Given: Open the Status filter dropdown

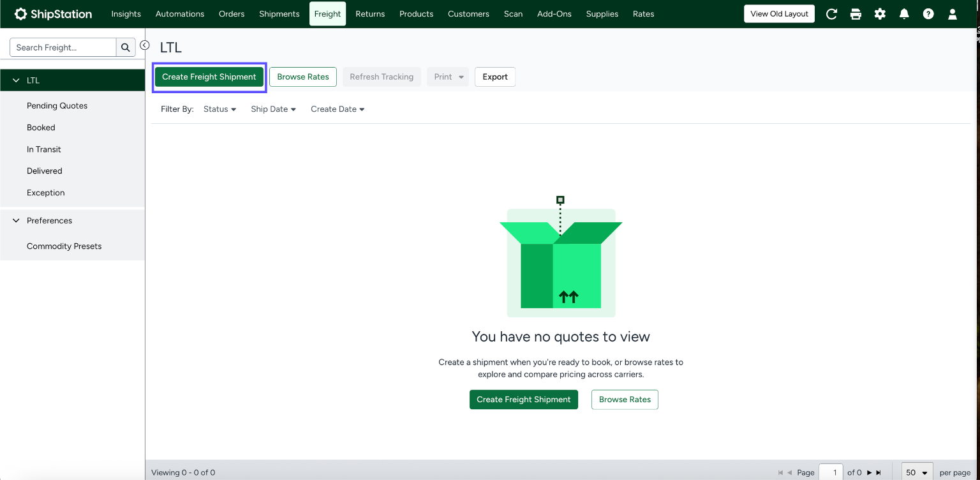Looking at the screenshot, I should click(x=219, y=109).
